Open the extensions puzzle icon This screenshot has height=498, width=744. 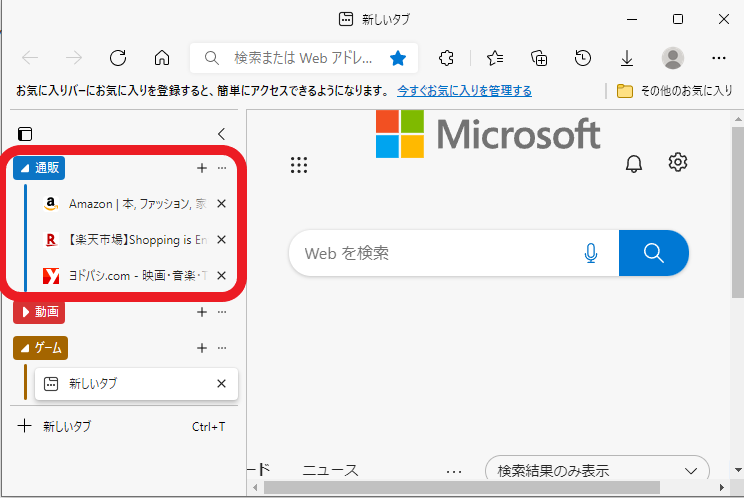click(446, 58)
